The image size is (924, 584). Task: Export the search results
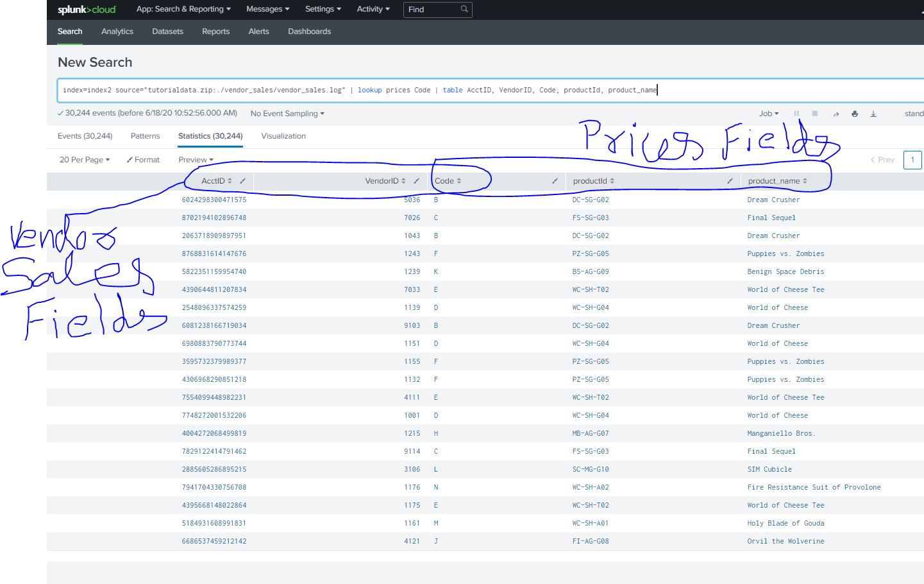(x=873, y=113)
